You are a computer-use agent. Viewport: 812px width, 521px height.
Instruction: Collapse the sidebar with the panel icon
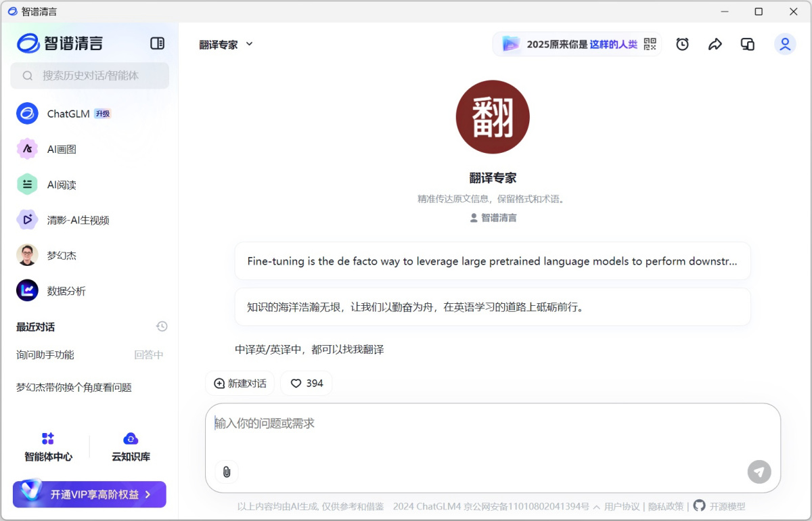(157, 43)
